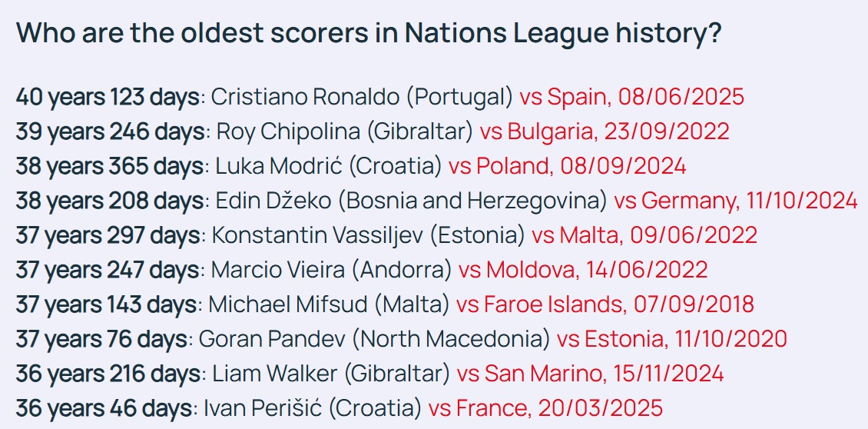The image size is (868, 429).
Task: Click the name Cristiano Ronaldo (Portugal)
Action: [x=361, y=97]
